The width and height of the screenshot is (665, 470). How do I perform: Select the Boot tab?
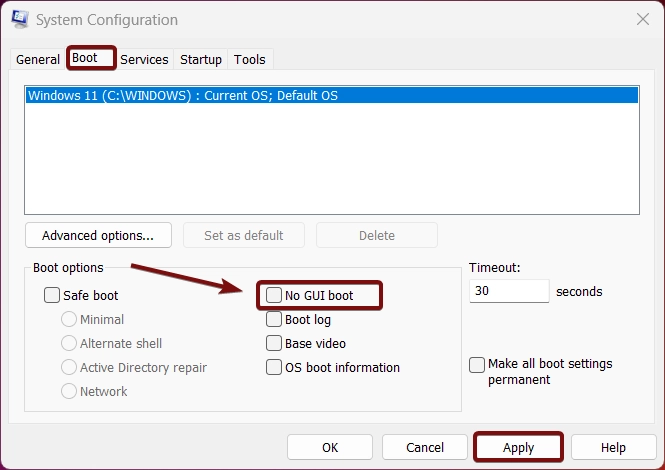click(x=91, y=58)
